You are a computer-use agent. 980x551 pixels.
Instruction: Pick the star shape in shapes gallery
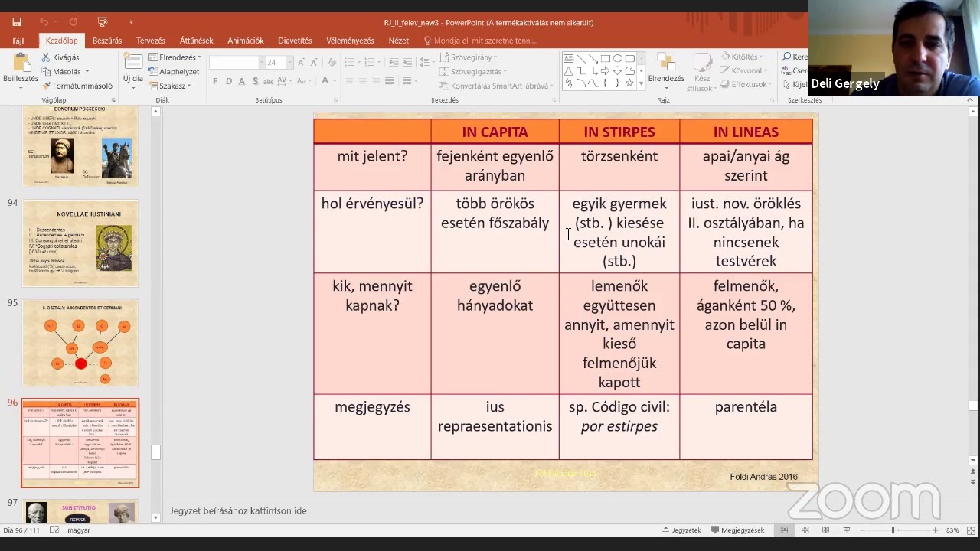[629, 83]
